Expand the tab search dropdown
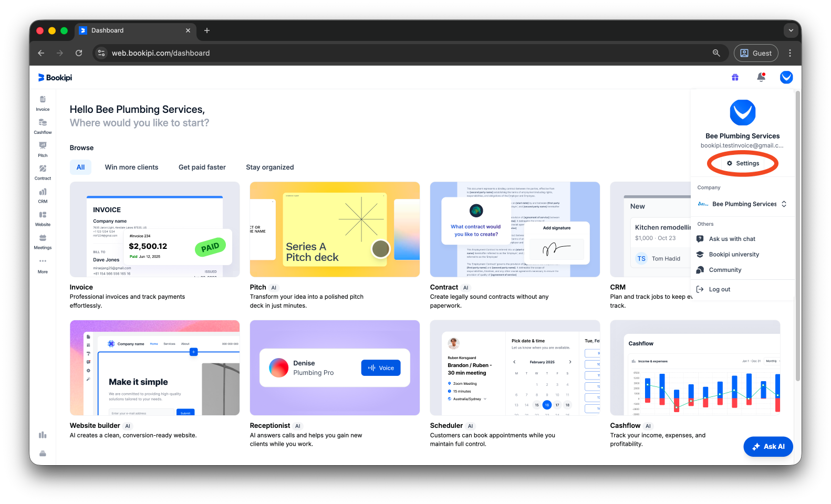 pos(791,30)
